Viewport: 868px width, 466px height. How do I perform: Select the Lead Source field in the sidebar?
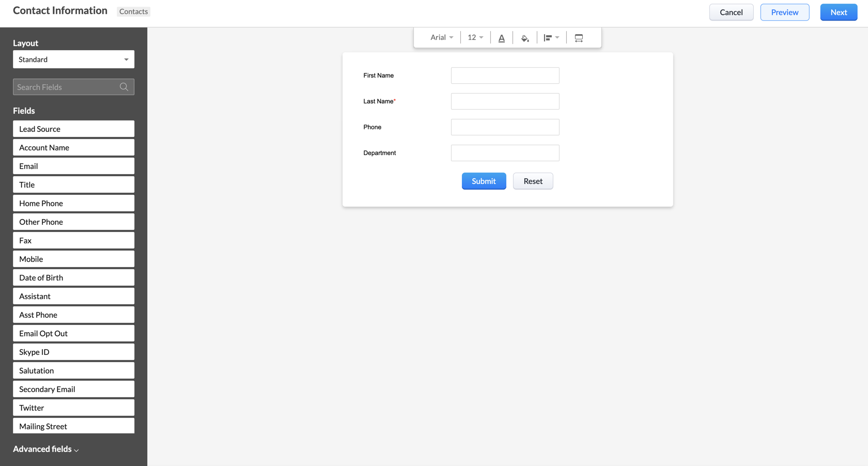(x=73, y=129)
